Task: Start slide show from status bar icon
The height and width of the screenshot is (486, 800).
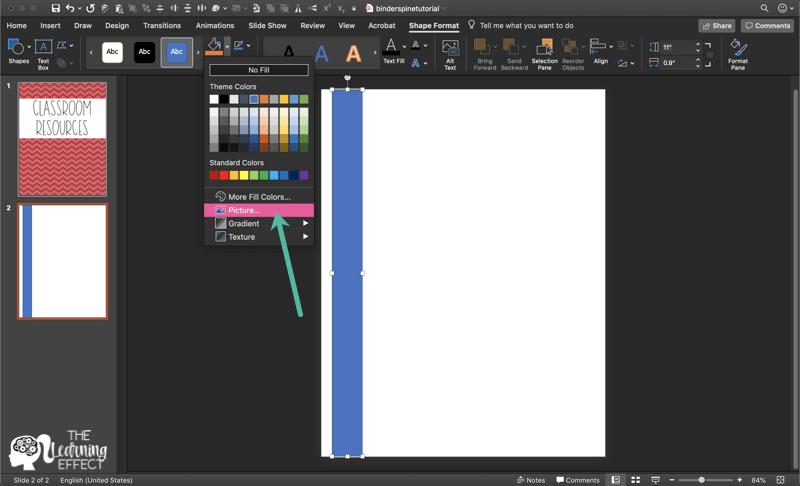Action: point(656,480)
